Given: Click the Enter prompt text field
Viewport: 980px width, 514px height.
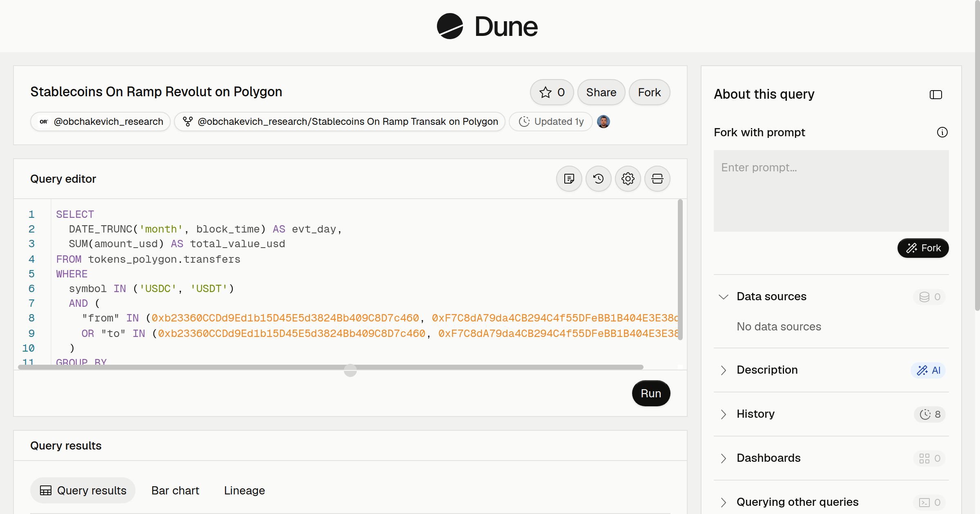Looking at the screenshot, I should pos(831,191).
